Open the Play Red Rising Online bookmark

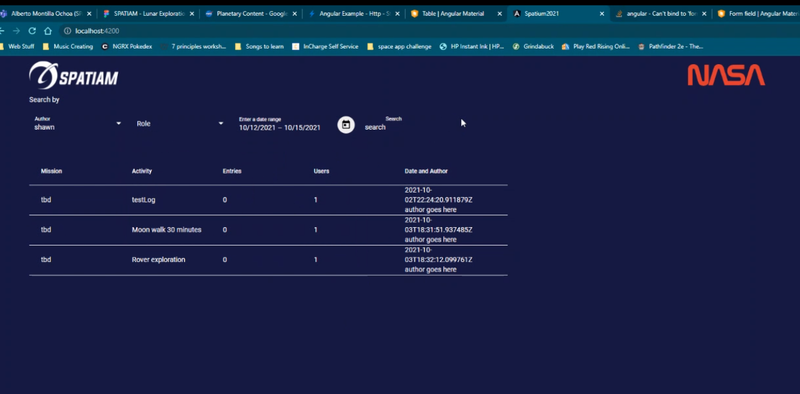596,46
